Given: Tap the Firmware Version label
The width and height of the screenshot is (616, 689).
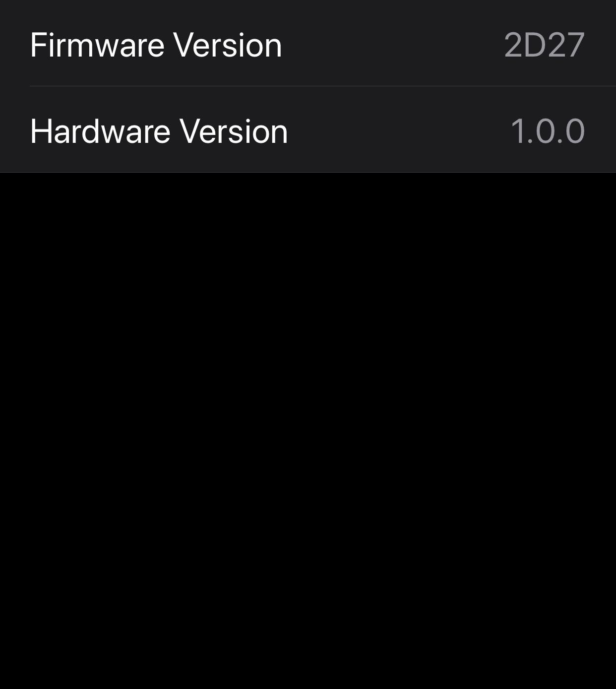Looking at the screenshot, I should pyautogui.click(x=156, y=45).
